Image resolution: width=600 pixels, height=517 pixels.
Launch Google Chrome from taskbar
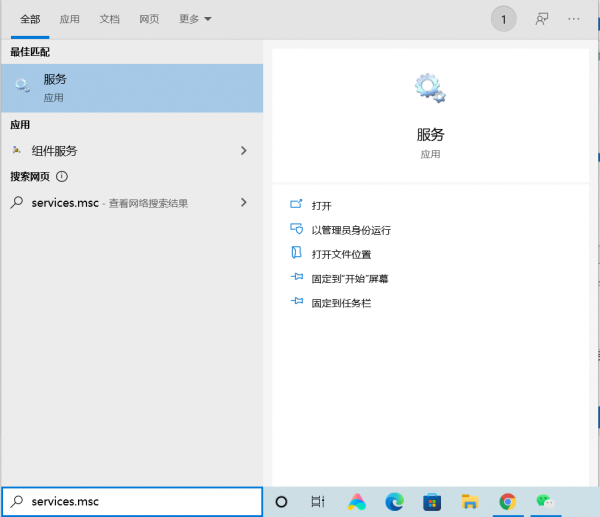click(507, 502)
